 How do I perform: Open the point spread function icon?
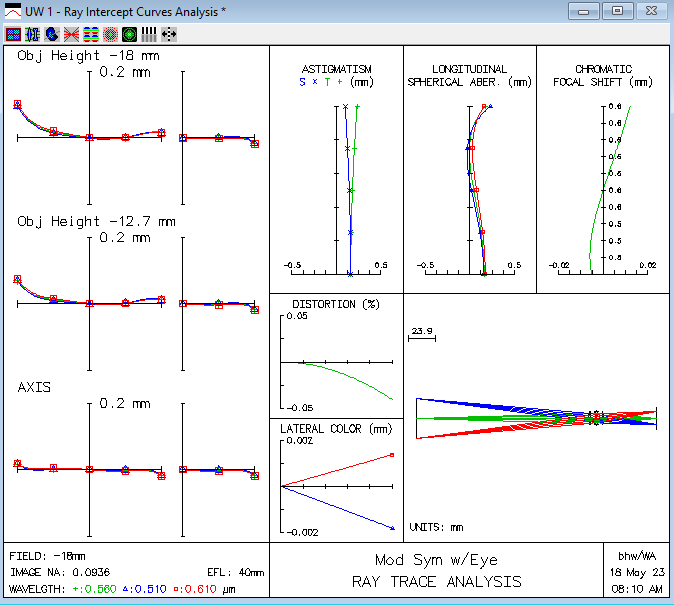[x=129, y=34]
